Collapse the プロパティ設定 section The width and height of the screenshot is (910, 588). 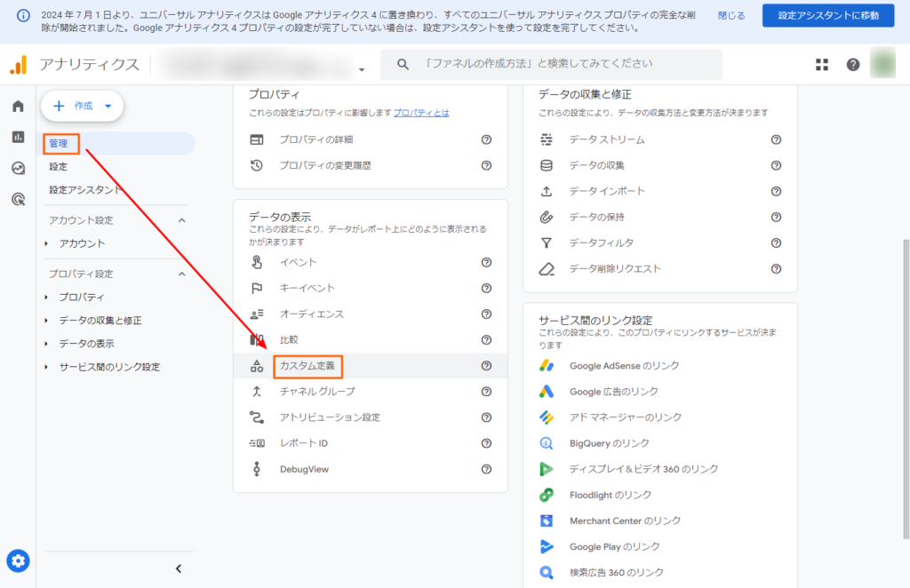tap(181, 274)
